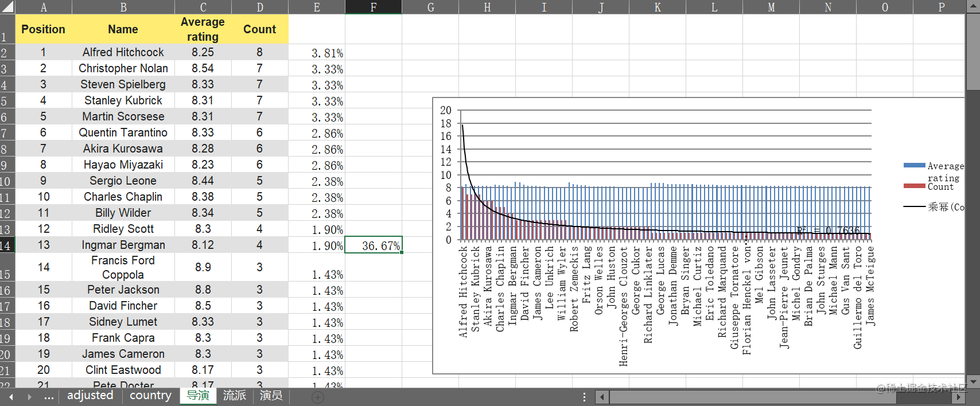980x406 pixels.
Task: Select the 导演 sheet tab
Action: point(198,396)
